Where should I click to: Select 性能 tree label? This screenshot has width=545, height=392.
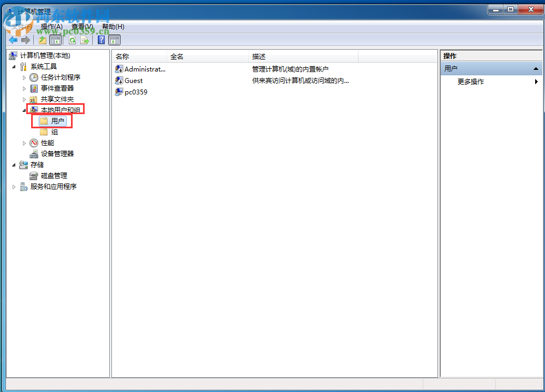(x=48, y=143)
